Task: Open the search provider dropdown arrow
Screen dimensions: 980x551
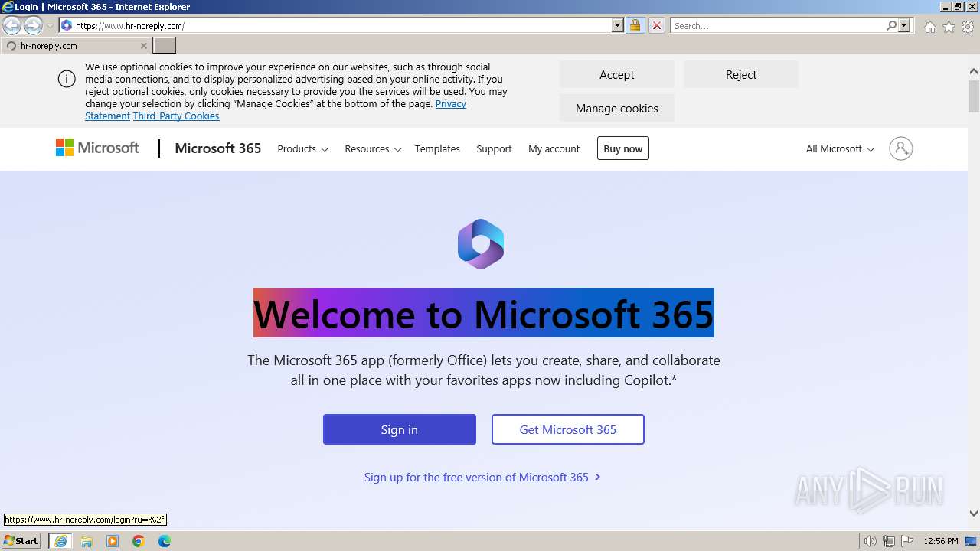Action: coord(904,25)
